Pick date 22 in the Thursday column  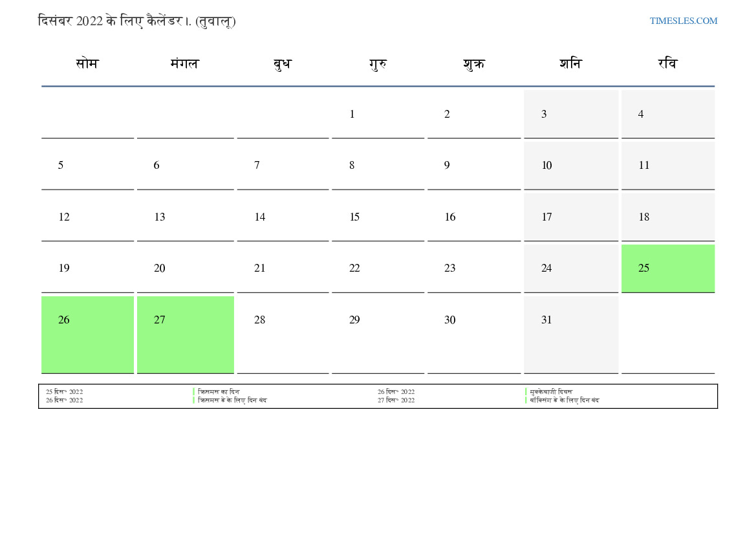[x=354, y=268]
